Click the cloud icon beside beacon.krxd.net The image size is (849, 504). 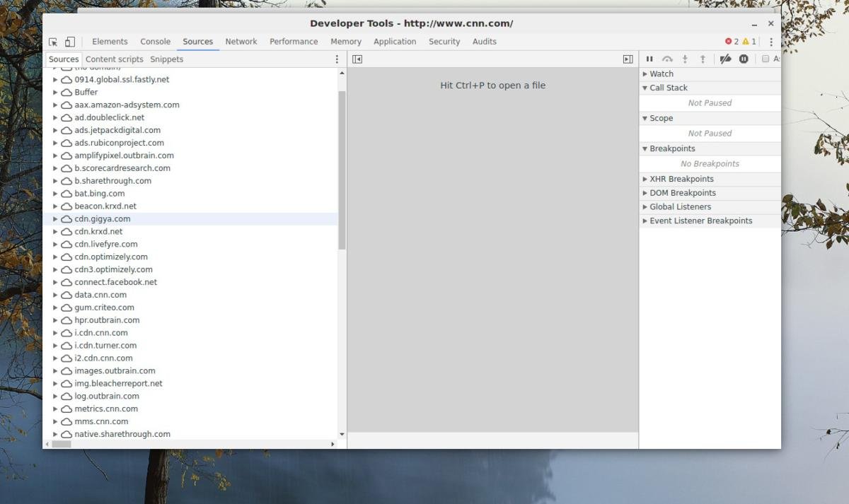(x=67, y=206)
